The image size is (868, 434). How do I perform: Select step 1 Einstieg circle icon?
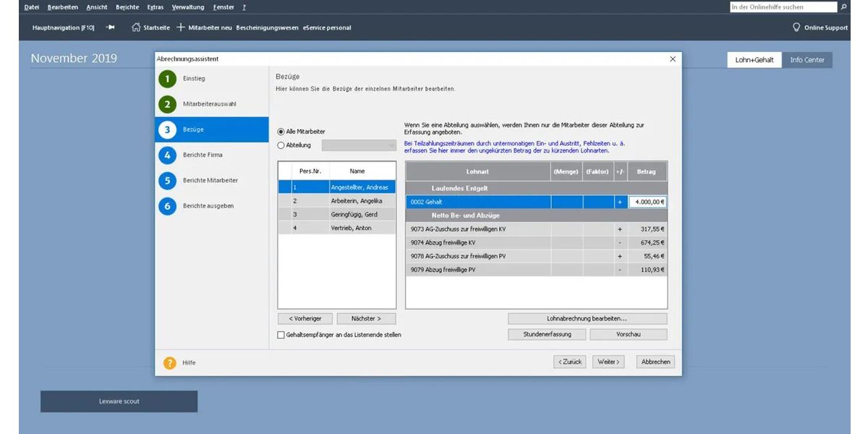click(168, 79)
